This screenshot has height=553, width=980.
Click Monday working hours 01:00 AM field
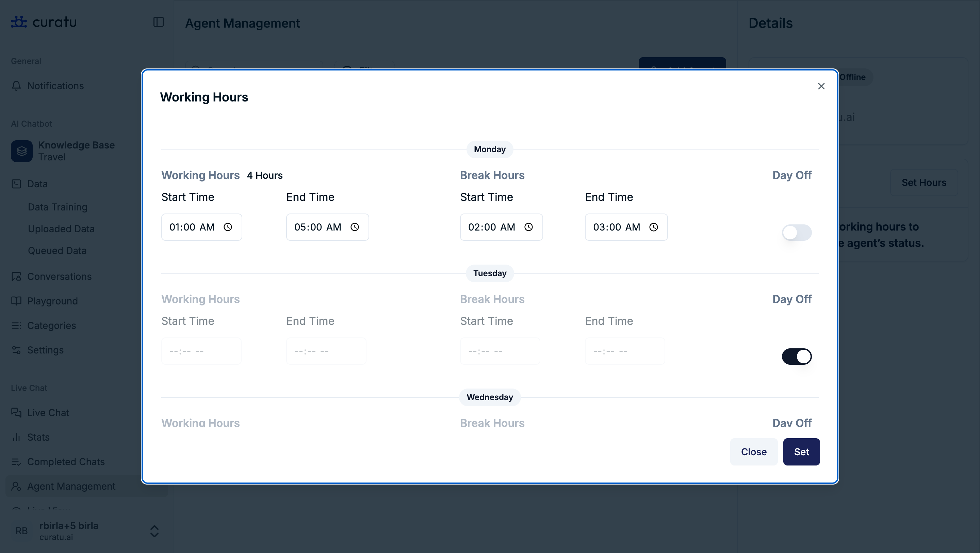(x=192, y=227)
